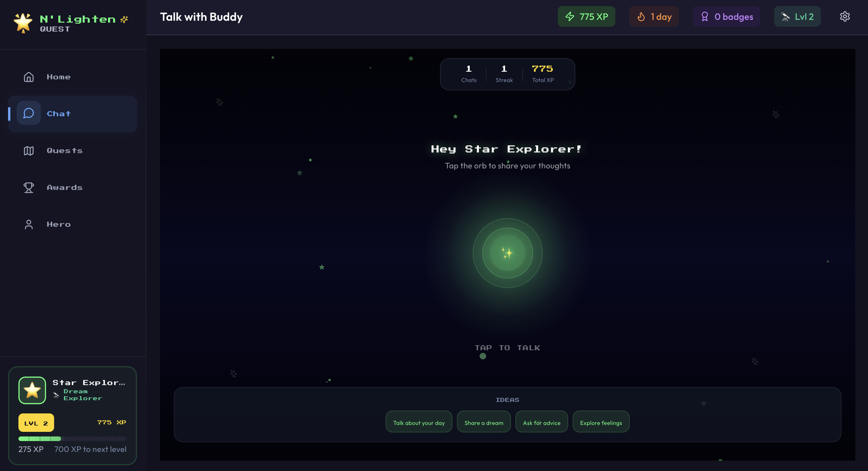Choose the 'Talk about your day' idea
The height and width of the screenshot is (471, 868).
tap(418, 422)
